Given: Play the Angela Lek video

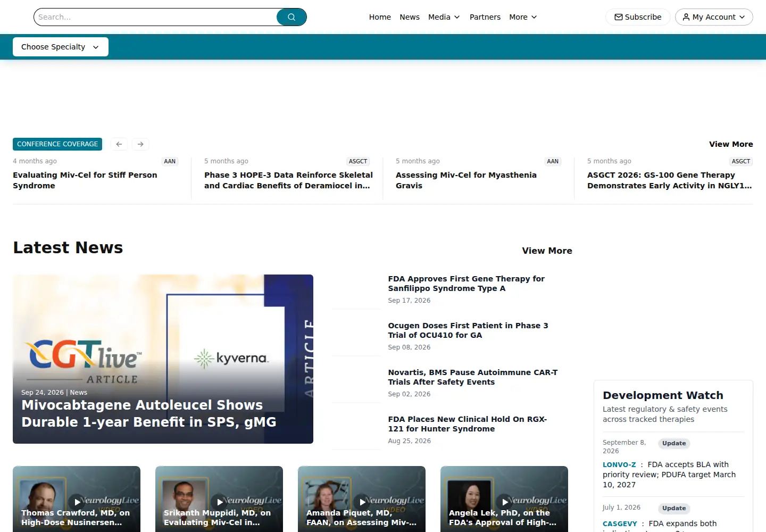Looking at the screenshot, I should pos(504,501).
